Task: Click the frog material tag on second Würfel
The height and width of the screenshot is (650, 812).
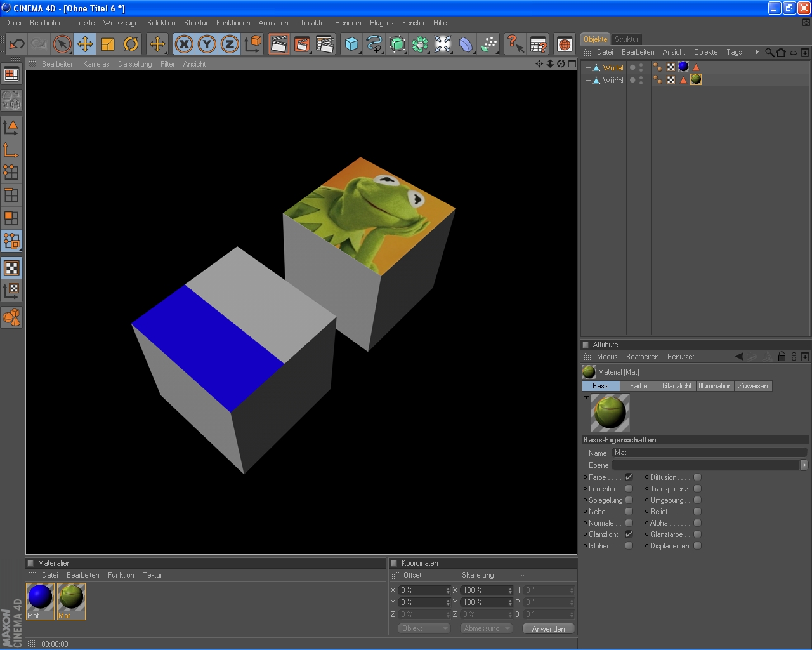Action: click(x=696, y=79)
